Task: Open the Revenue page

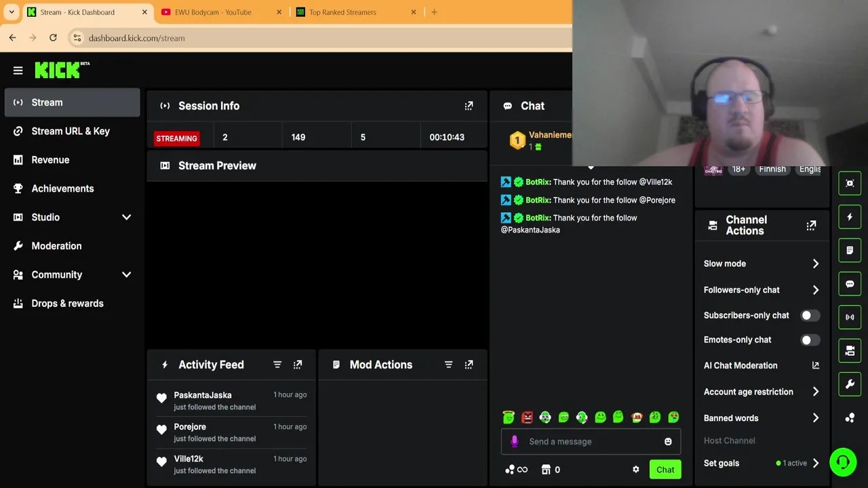Action: click(x=72, y=160)
